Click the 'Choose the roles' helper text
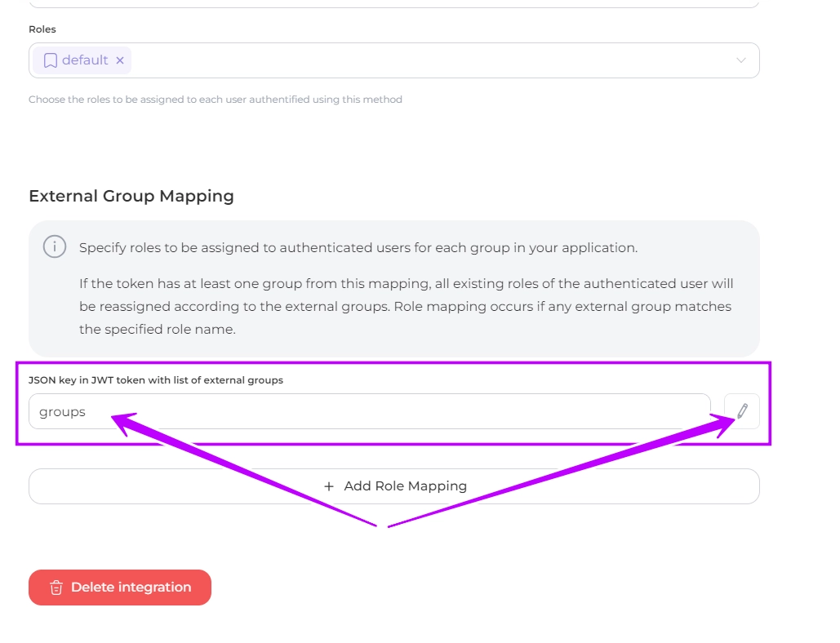840x643 pixels. tap(216, 100)
